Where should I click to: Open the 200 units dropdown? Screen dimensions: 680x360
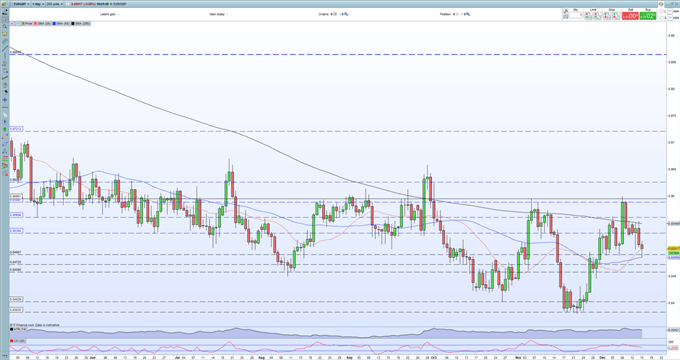55,4
